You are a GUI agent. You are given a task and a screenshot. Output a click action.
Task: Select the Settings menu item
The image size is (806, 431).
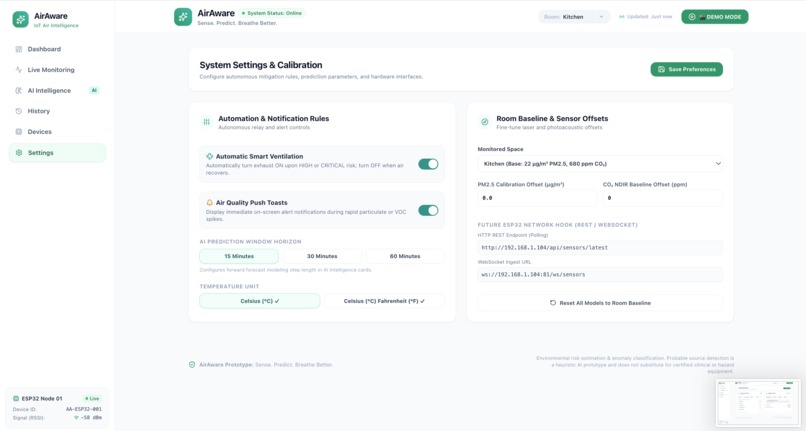(x=57, y=153)
